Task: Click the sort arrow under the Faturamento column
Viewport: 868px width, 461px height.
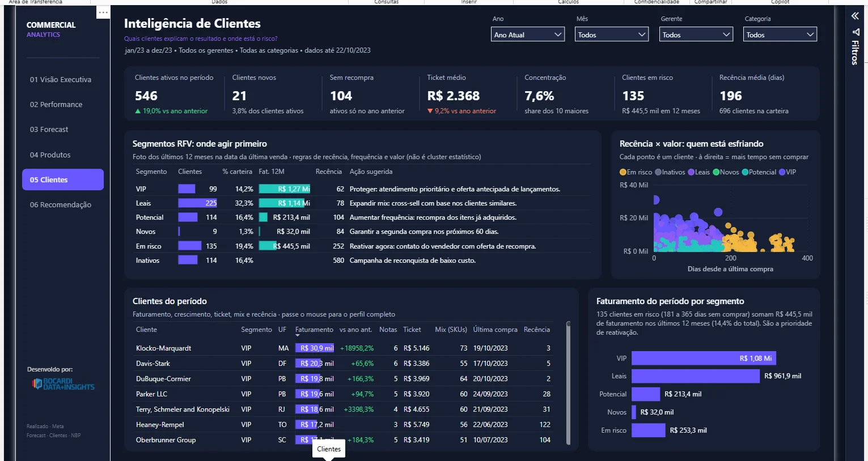Action: pyautogui.click(x=298, y=336)
